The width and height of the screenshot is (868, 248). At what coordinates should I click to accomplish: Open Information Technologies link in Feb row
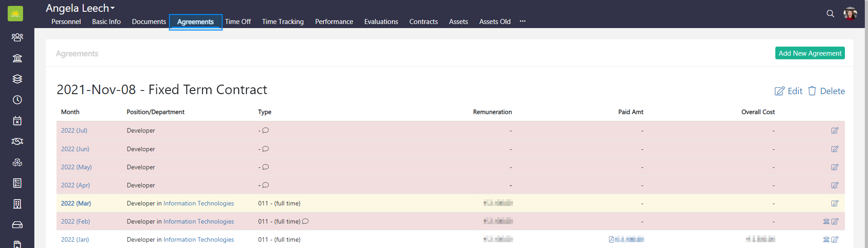pos(198,222)
